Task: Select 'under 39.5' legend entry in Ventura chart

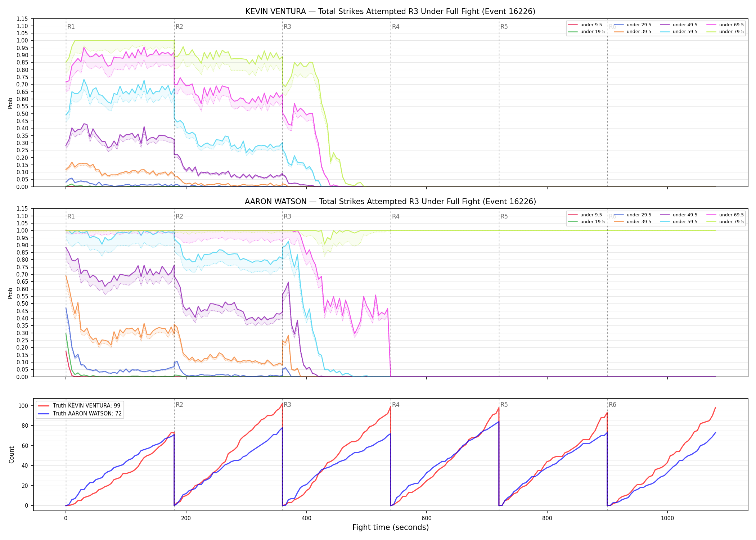Action: [633, 32]
